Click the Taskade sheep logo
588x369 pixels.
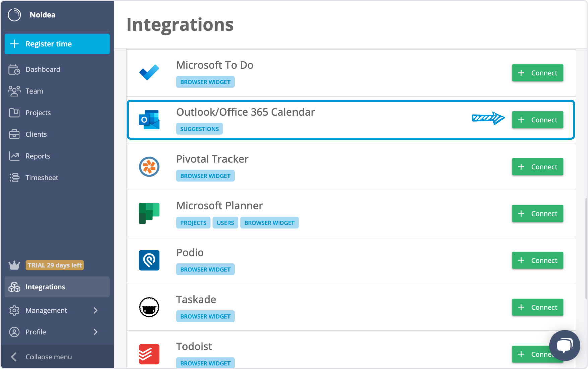[x=149, y=307]
